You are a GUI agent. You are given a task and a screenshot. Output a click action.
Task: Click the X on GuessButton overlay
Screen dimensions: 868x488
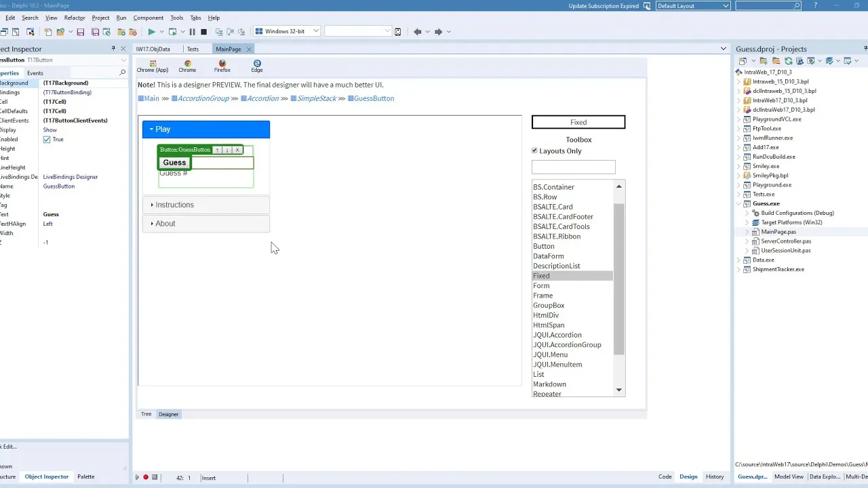coord(237,150)
